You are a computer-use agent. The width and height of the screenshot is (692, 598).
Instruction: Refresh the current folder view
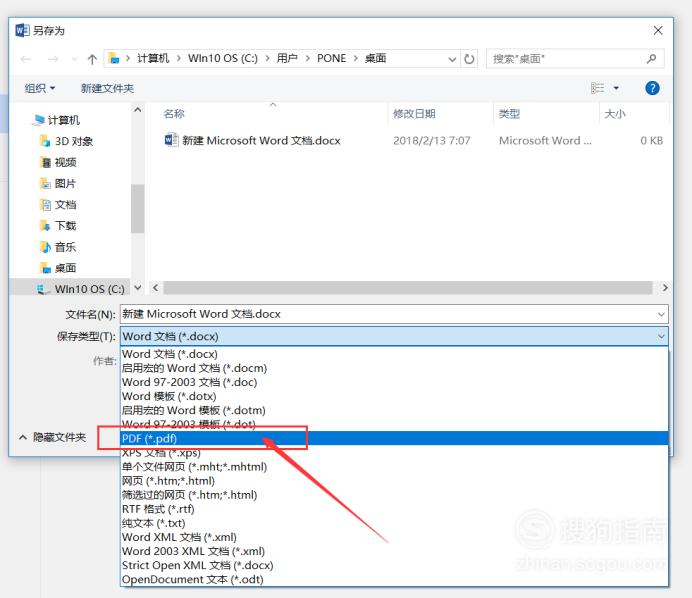[x=469, y=59]
